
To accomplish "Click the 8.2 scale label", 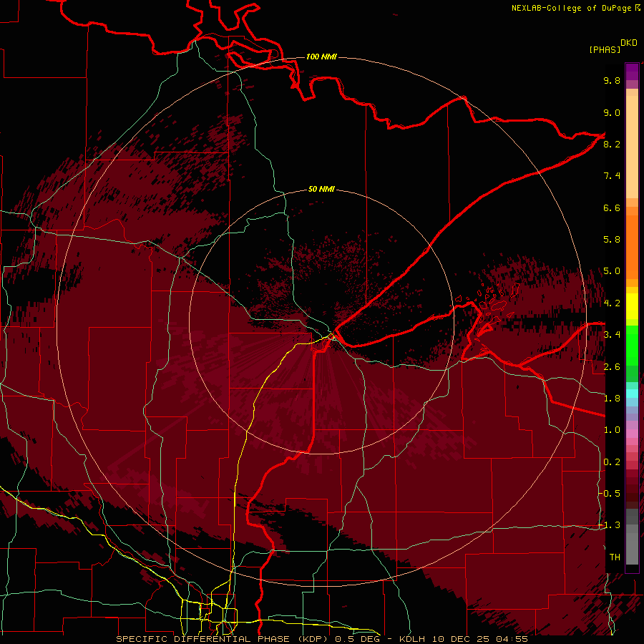I will (x=612, y=144).
